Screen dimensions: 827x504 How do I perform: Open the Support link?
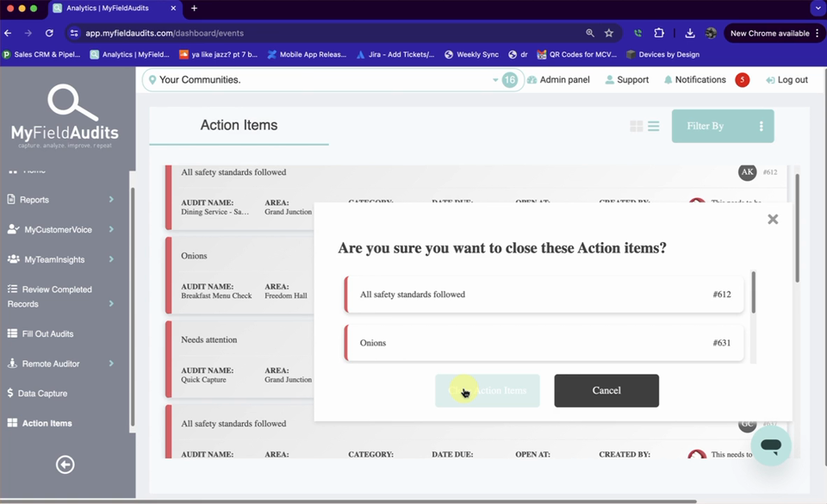tap(626, 79)
